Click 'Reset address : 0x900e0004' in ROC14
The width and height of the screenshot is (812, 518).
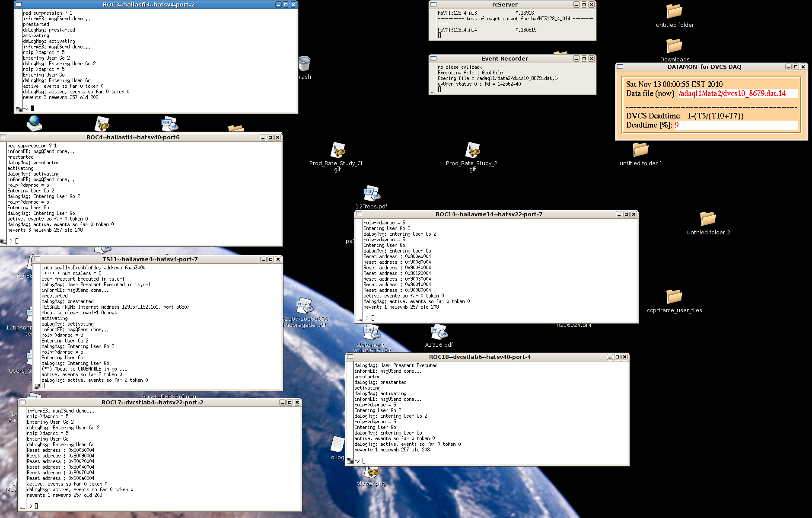pyautogui.click(x=397, y=256)
